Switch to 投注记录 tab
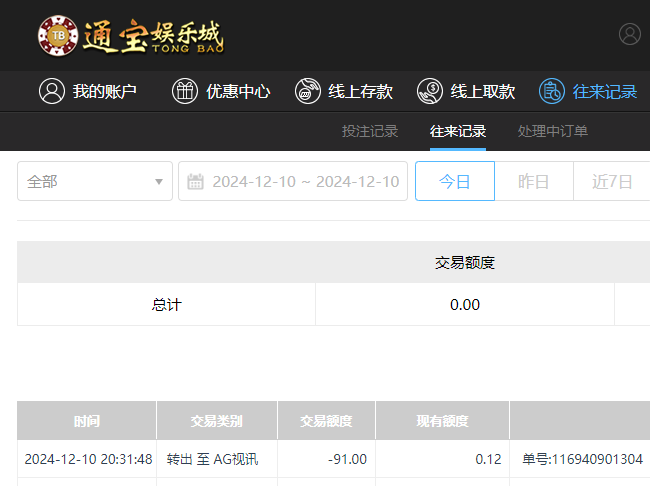Image resolution: width=650 pixels, height=486 pixels. click(x=370, y=131)
